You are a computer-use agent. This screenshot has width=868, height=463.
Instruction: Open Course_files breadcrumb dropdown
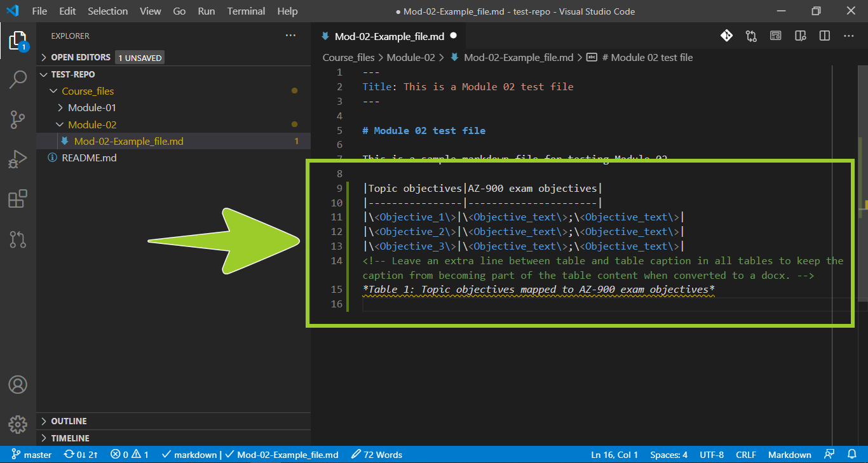(x=348, y=57)
